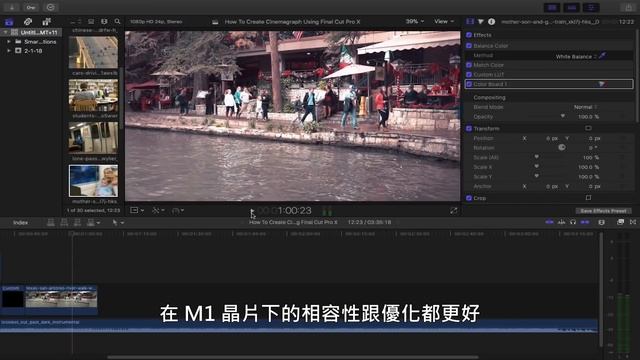Toggle the Transform checkbox
The height and width of the screenshot is (360, 640).
coord(469,129)
